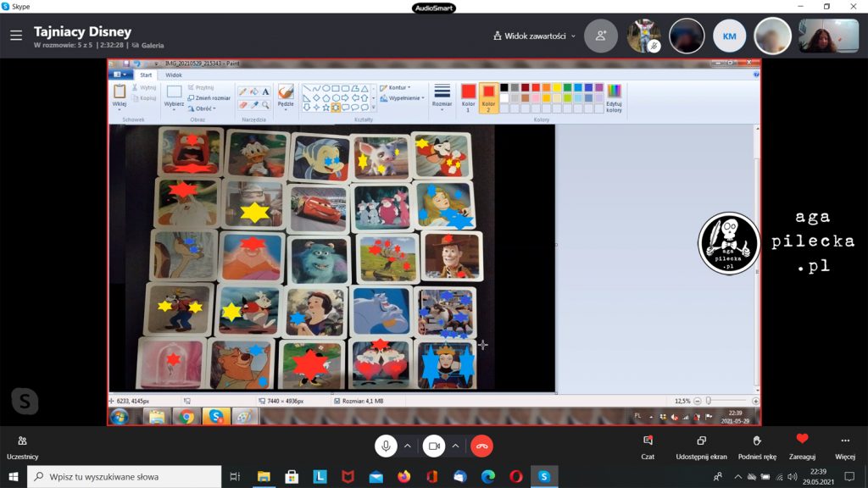Open Windows notification center icon
This screenshot has height=488, width=868.
pyautogui.click(x=849, y=476)
